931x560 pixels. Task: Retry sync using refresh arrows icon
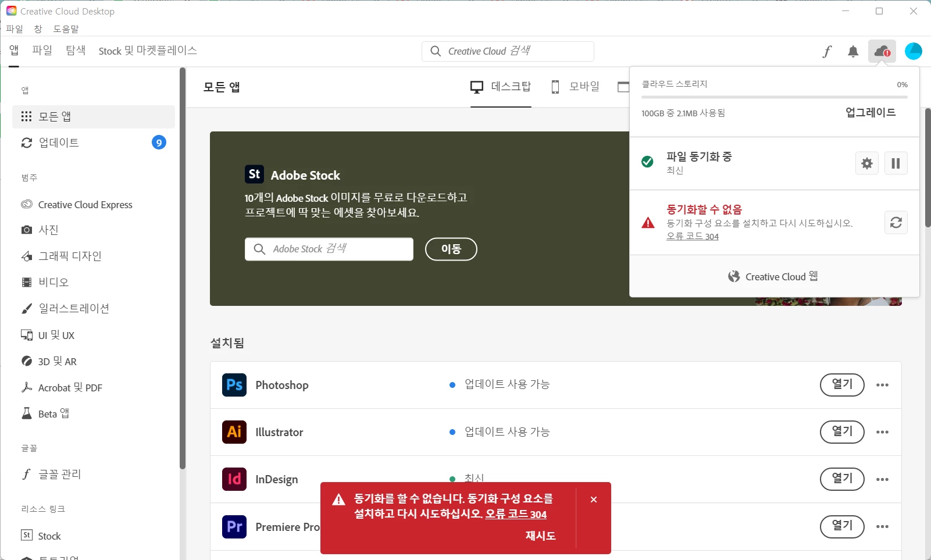[896, 223]
